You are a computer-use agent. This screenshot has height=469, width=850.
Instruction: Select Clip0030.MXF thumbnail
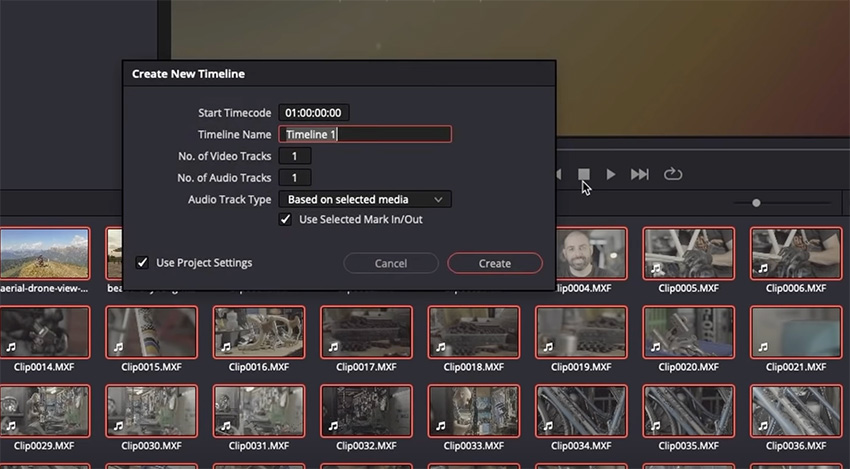[x=152, y=411]
